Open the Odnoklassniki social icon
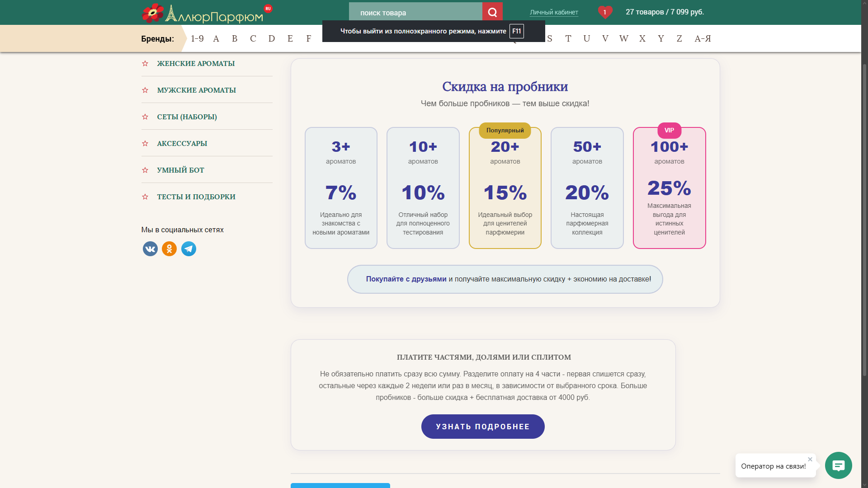The height and width of the screenshot is (488, 868). [x=169, y=249]
